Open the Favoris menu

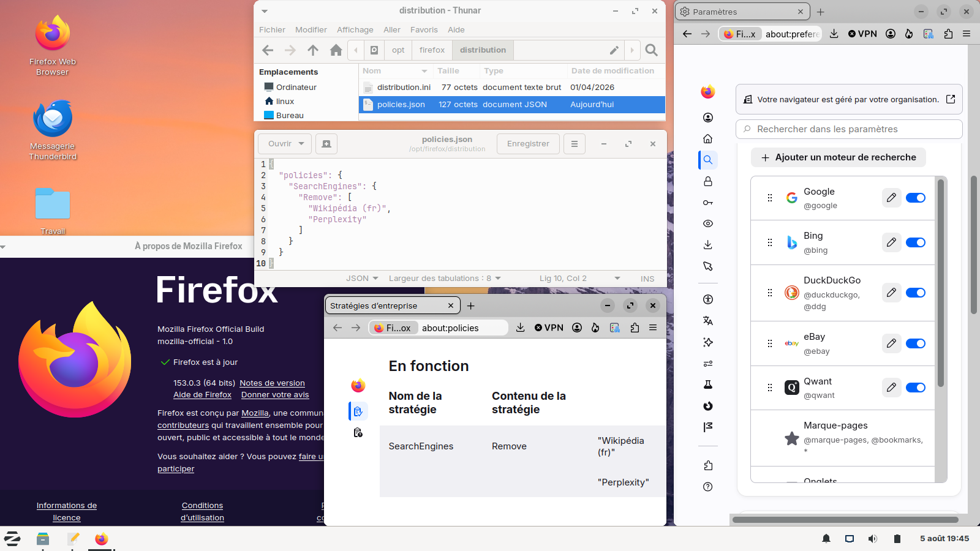(424, 29)
